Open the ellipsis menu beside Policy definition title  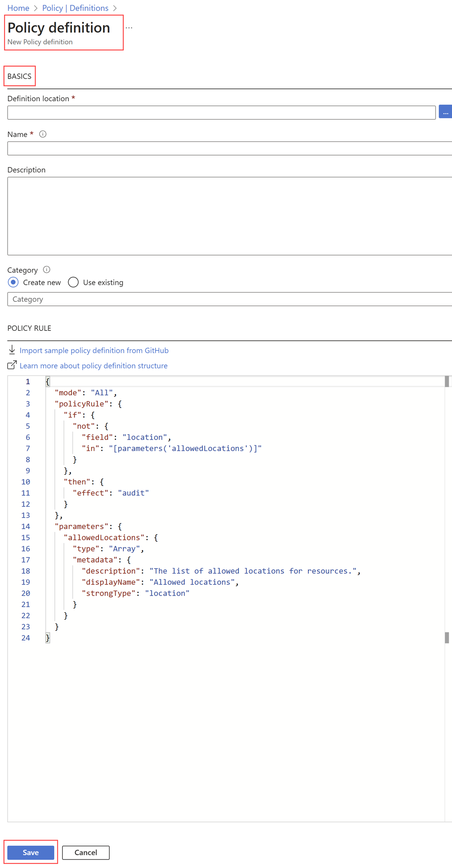129,28
